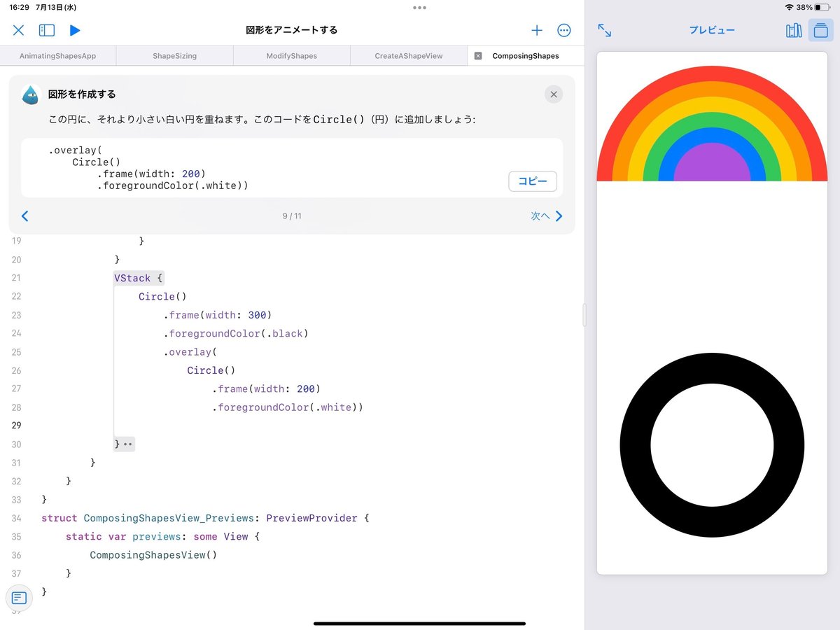
Task: Click 'width: 200' in editor line 27
Action: (283, 388)
